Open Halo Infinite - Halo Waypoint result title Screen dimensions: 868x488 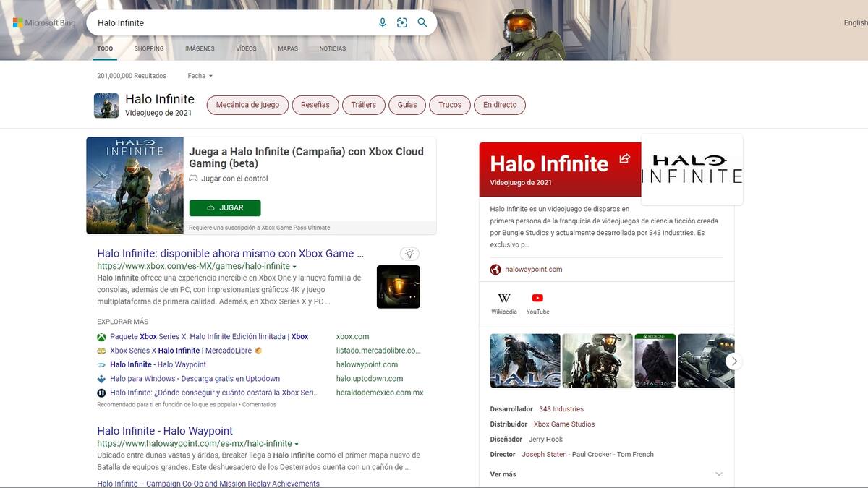165,431
